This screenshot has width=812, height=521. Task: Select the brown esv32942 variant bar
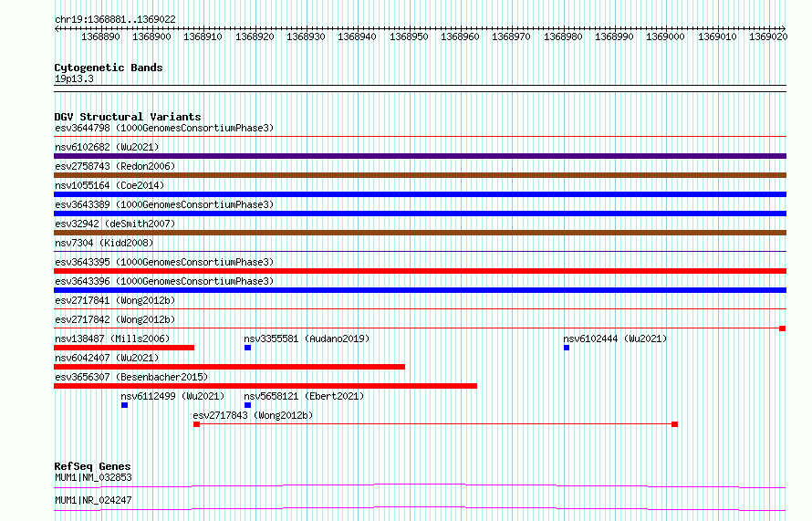[420, 233]
